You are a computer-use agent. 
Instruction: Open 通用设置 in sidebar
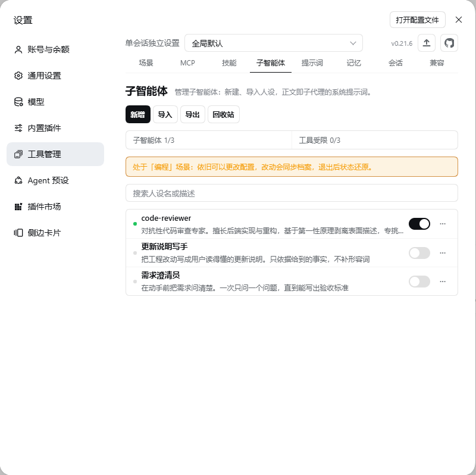[x=55, y=76]
